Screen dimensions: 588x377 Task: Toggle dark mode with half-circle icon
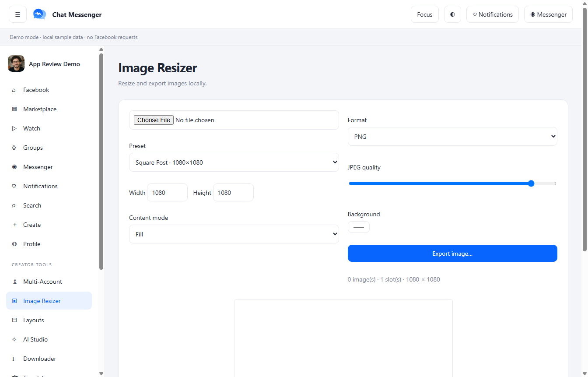click(x=452, y=14)
